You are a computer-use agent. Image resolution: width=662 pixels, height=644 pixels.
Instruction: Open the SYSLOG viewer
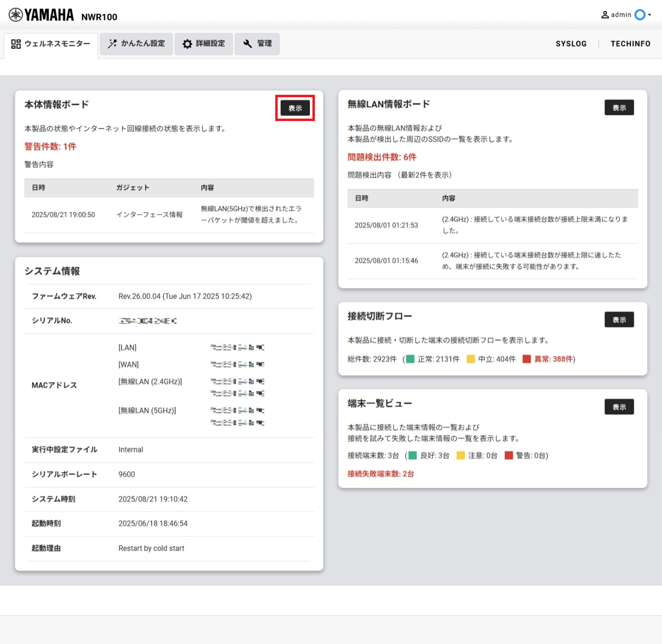[x=571, y=44]
